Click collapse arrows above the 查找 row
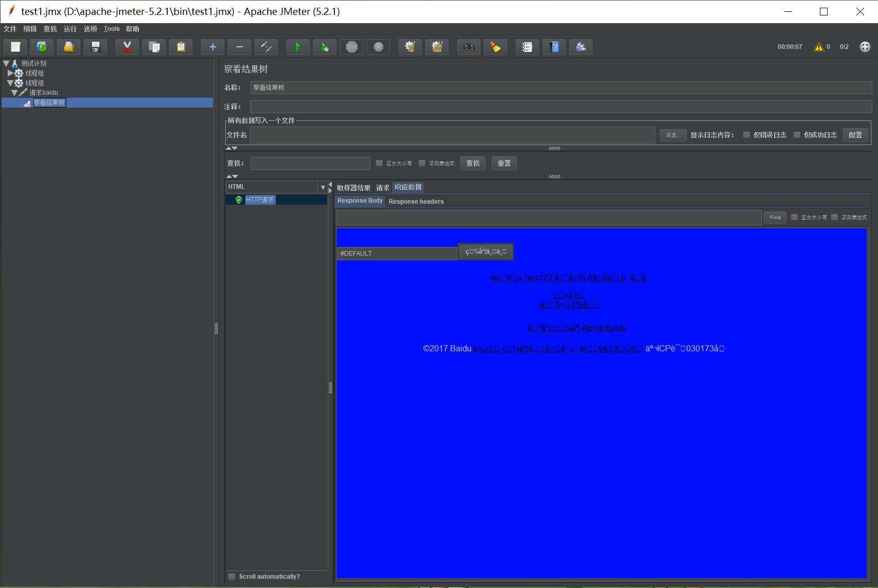The image size is (878, 588). pos(231,148)
